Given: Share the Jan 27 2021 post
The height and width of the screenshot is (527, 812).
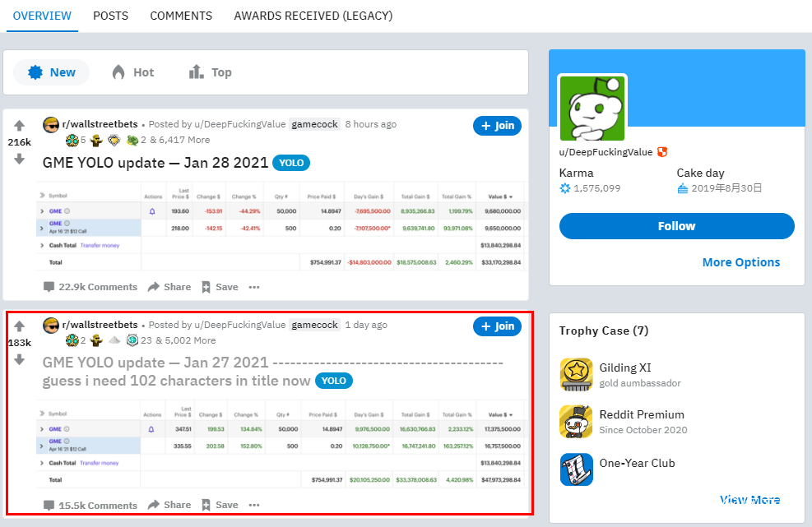Looking at the screenshot, I should pyautogui.click(x=169, y=505).
